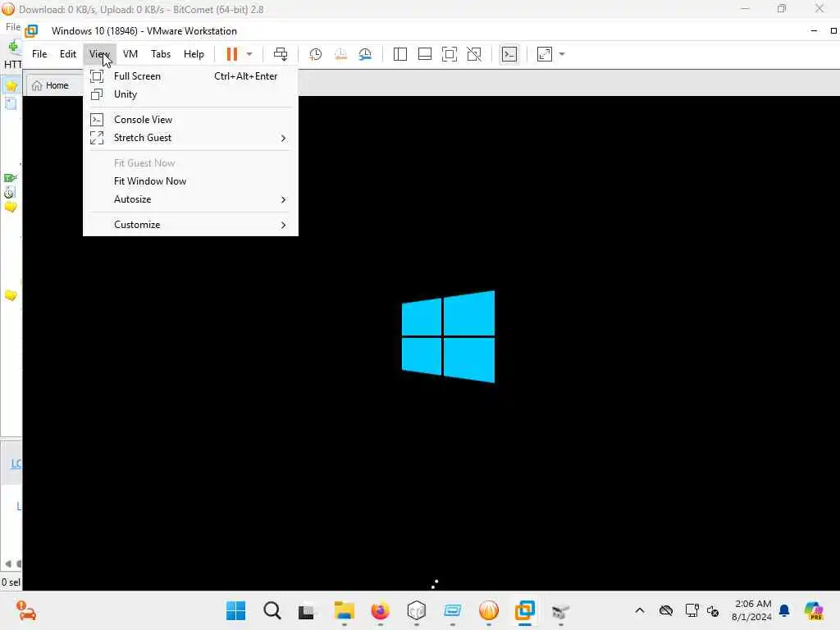This screenshot has width=840, height=630.
Task: Click Enter Full Screen toolbar icon
Action: [450, 54]
